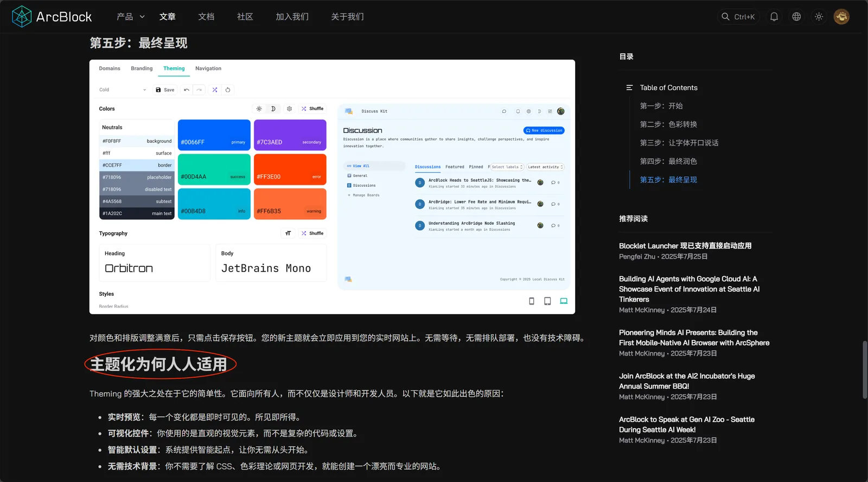Click the New discussion button in the preview
The width and height of the screenshot is (868, 482).
544,130
